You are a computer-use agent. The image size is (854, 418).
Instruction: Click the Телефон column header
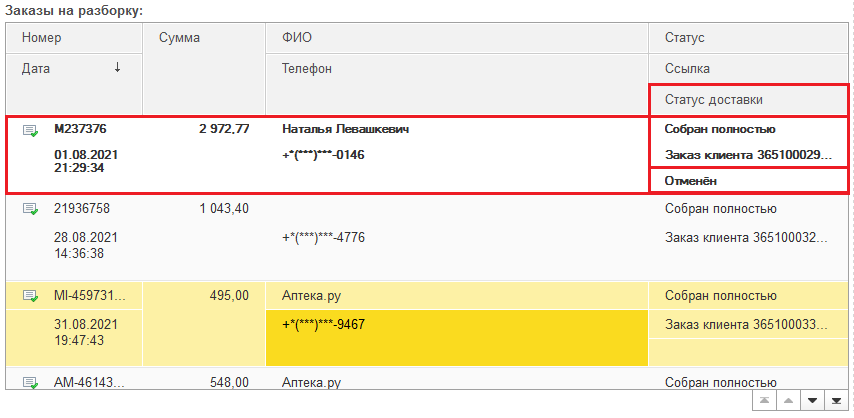[456, 69]
